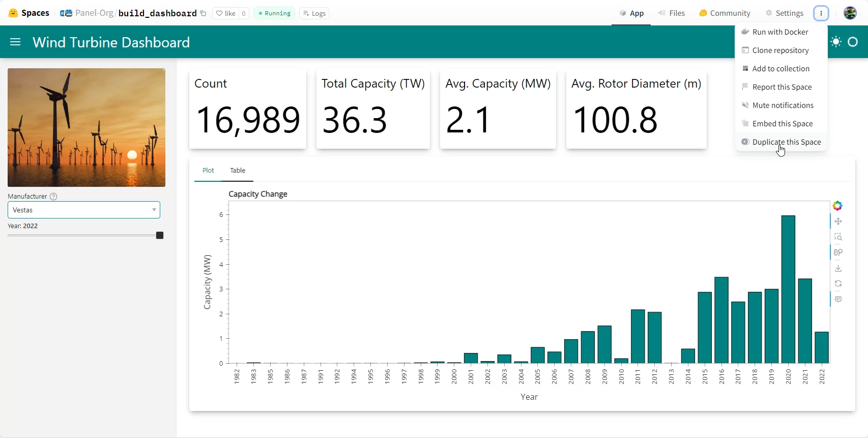Reset the plot view
Screen dimensions: 868x438
[838, 284]
